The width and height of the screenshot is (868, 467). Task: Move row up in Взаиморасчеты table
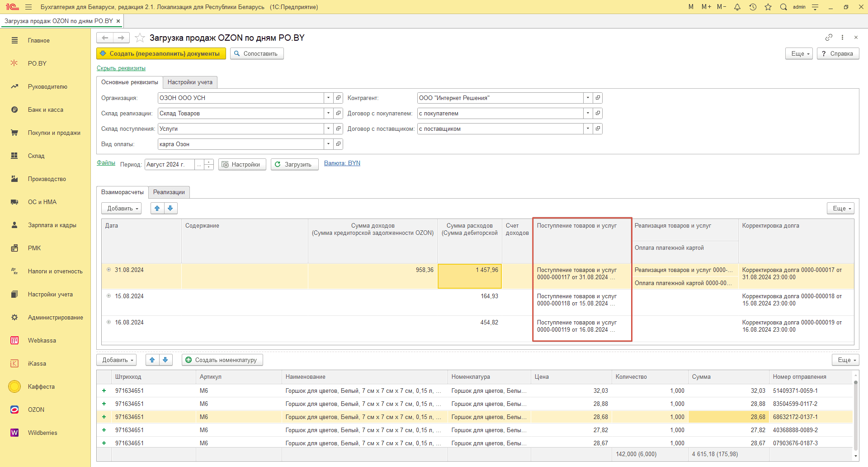157,208
